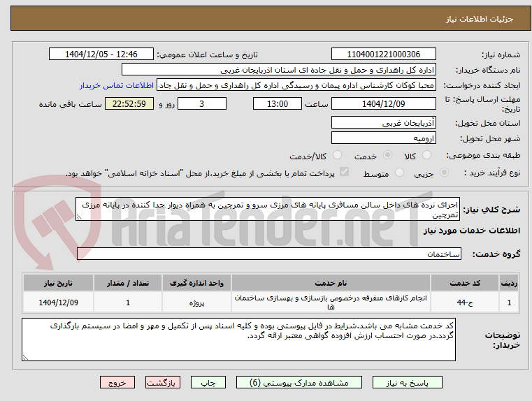Select the خدمت radio button

pos(387,155)
